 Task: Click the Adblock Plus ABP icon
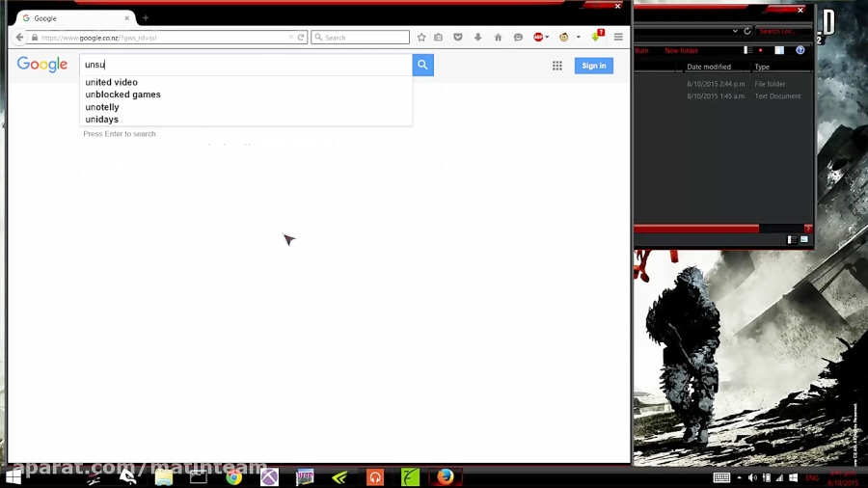tap(538, 37)
